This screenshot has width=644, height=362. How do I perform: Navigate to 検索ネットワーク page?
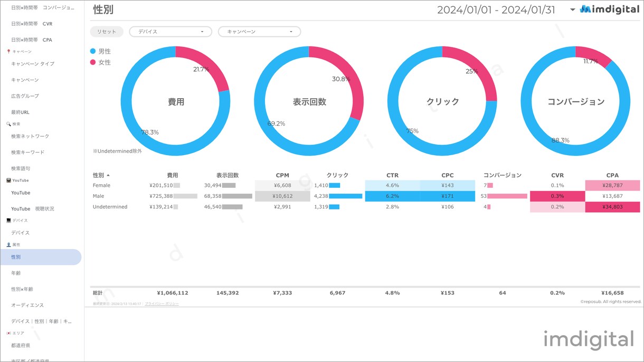tap(30, 136)
